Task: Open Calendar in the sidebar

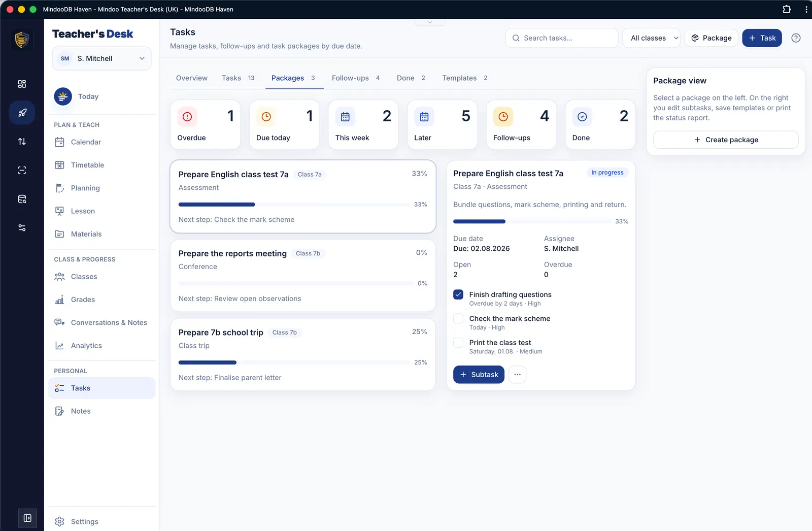Action: click(x=101, y=142)
